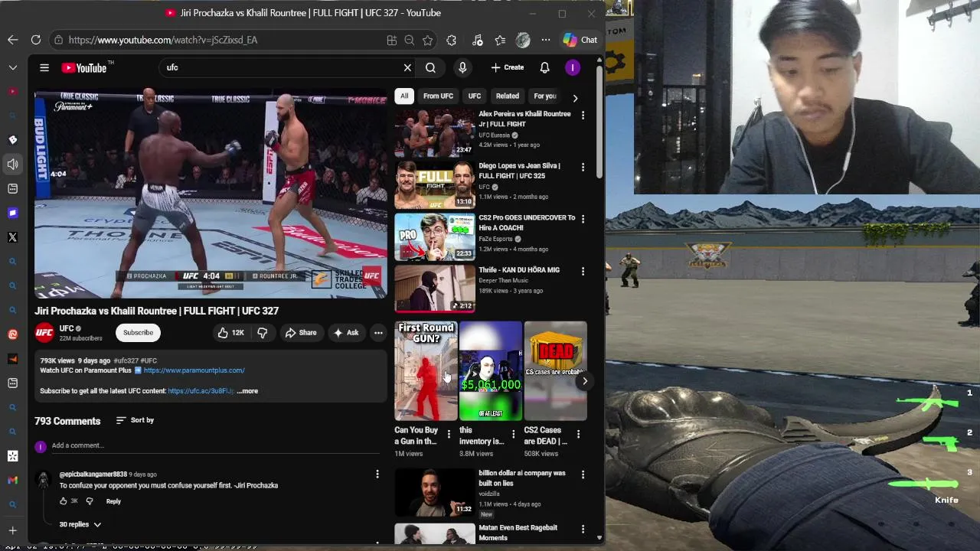
Task: Click the browser address bar URL
Action: pos(162,40)
